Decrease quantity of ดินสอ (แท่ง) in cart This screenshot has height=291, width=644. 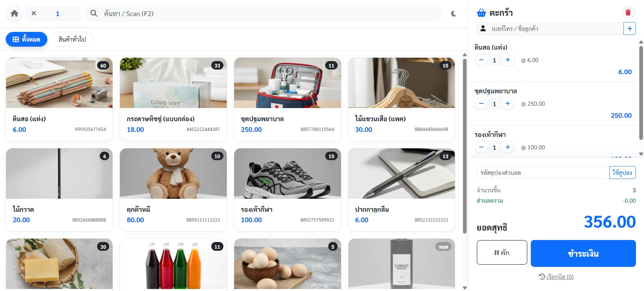pos(481,60)
